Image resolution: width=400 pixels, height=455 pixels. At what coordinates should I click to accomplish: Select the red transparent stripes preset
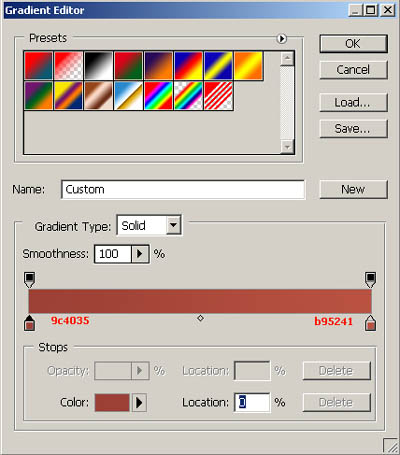pyautogui.click(x=218, y=96)
